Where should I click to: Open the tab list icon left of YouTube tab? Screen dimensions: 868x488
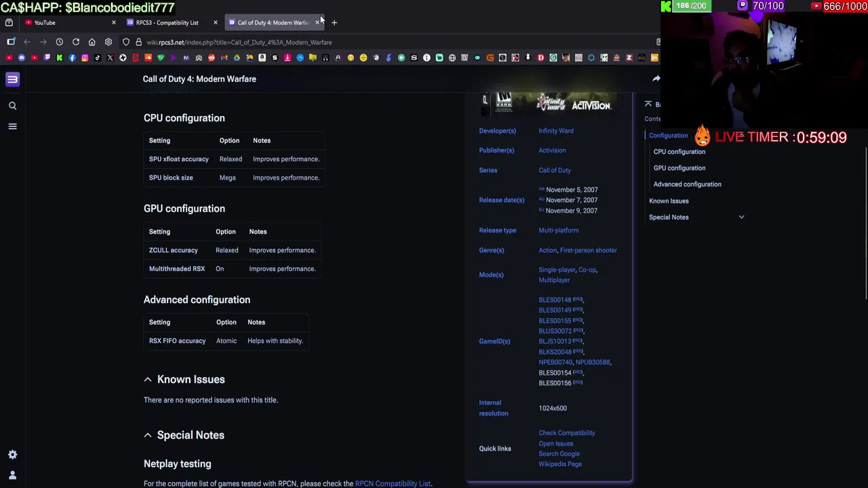coord(9,22)
